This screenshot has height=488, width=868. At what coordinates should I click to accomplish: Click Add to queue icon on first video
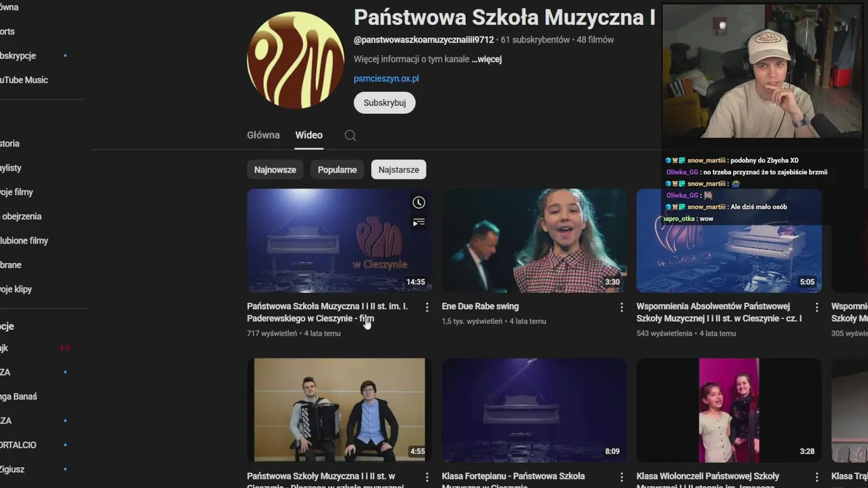tap(419, 222)
